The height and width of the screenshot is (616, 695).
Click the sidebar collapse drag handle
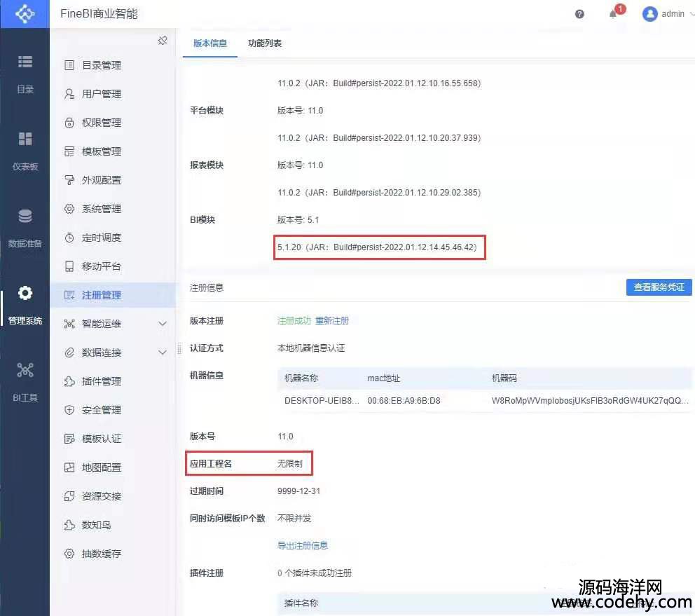[179, 349]
